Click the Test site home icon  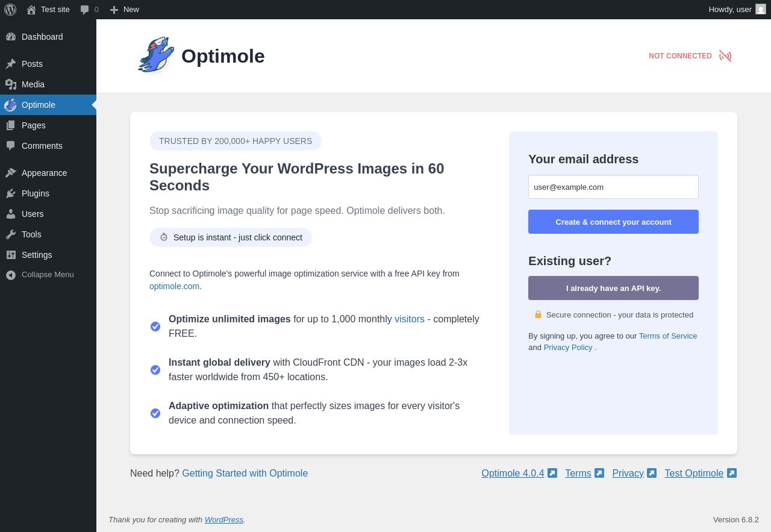31,10
